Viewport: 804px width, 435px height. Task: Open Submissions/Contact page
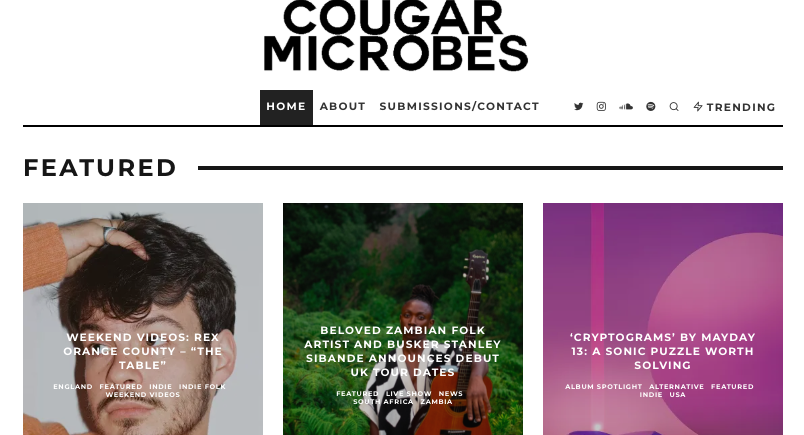(x=459, y=107)
